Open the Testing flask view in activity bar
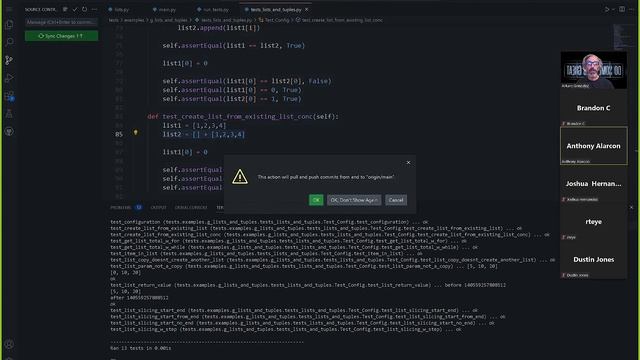 pyautogui.click(x=9, y=114)
